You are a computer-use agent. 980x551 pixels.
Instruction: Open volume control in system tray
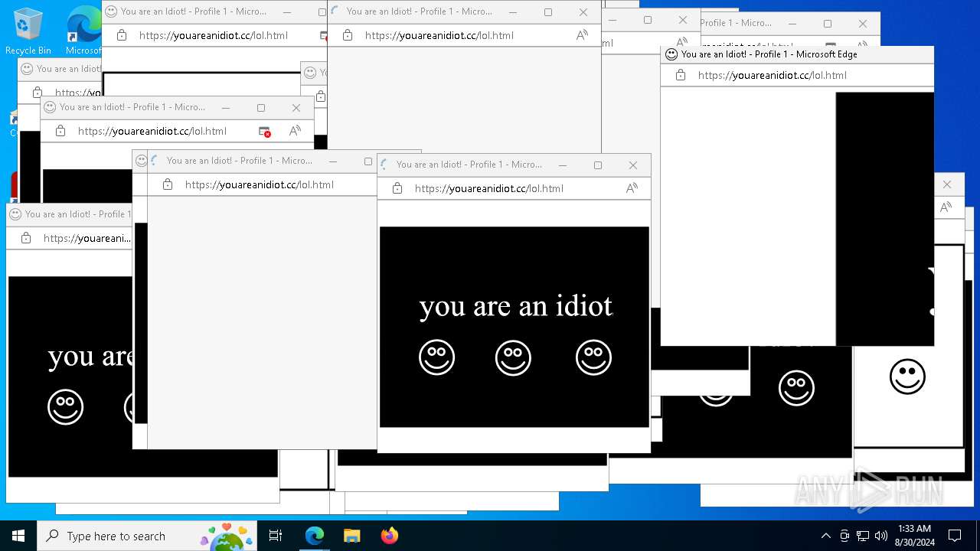pos(881,536)
